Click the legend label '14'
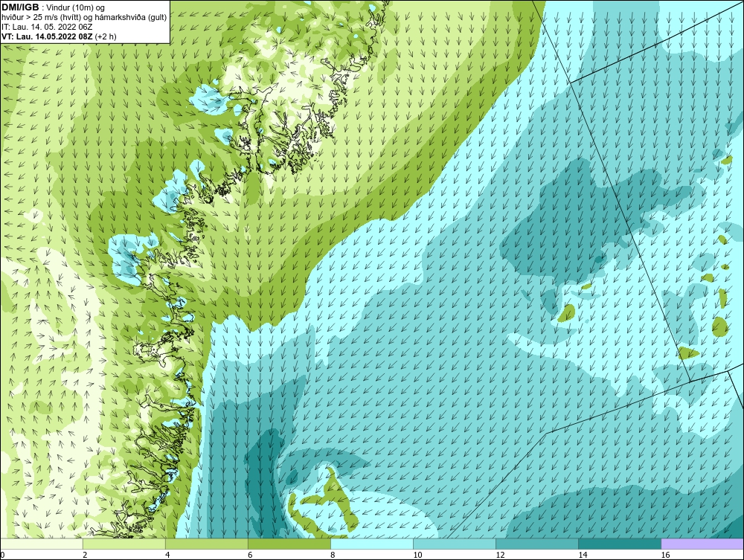744x560 pixels. 583,555
